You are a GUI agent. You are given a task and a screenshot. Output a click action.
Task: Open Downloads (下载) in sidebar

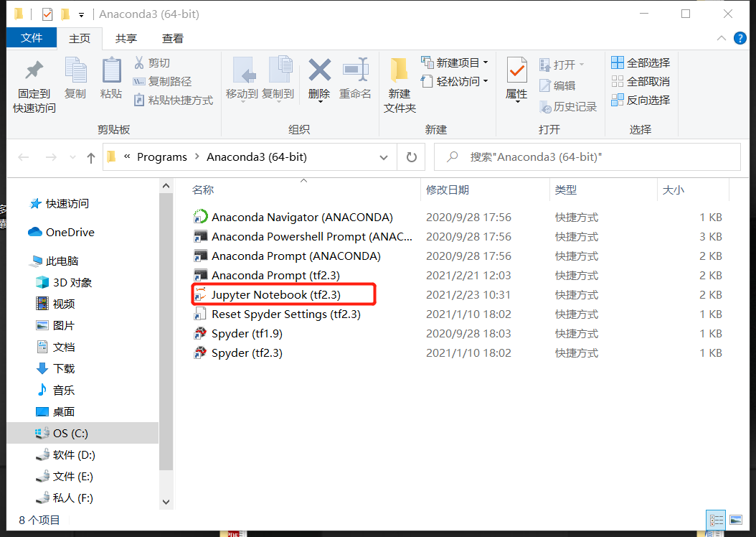[55, 368]
